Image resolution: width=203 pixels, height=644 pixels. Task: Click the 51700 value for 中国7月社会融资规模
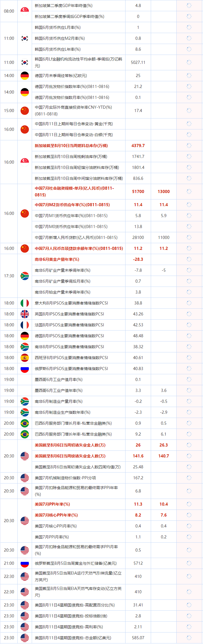(x=138, y=192)
